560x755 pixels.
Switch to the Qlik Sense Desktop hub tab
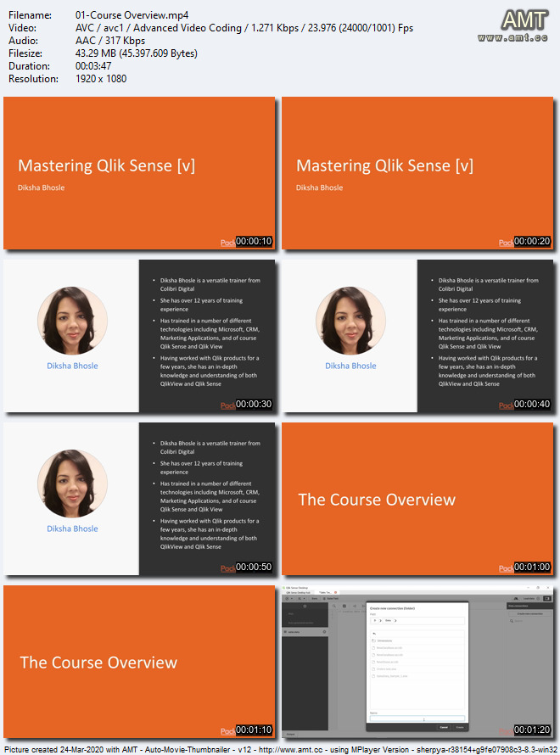[x=298, y=593]
